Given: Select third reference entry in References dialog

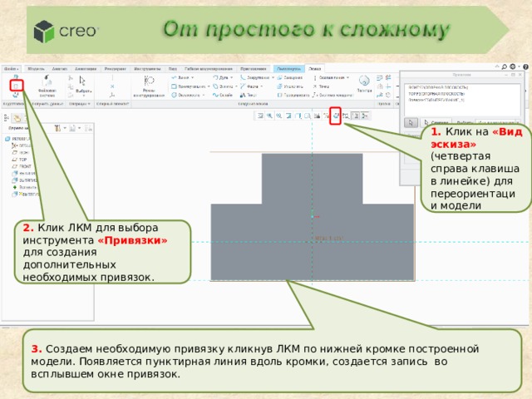Looking at the screenshot, I should pyautogui.click(x=436, y=100).
